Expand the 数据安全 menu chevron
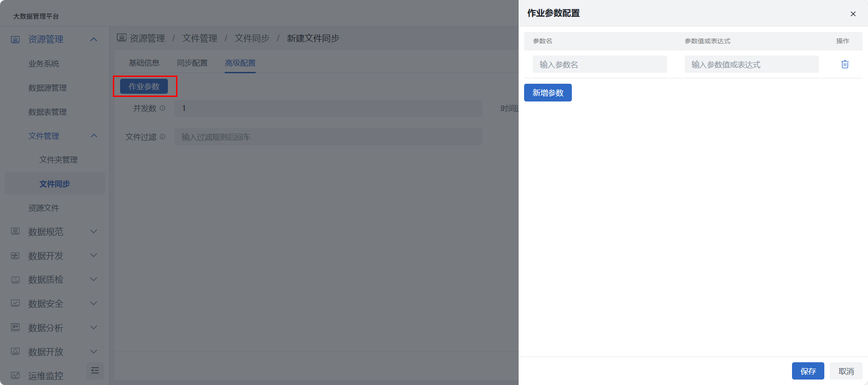Viewport: 868px width, 385px height. tap(94, 303)
